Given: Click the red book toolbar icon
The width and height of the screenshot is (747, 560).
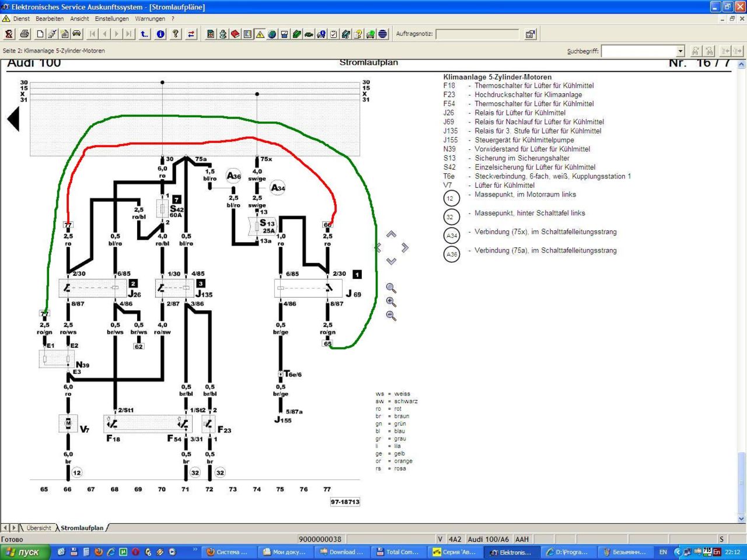Looking at the screenshot, I should coord(235,34).
